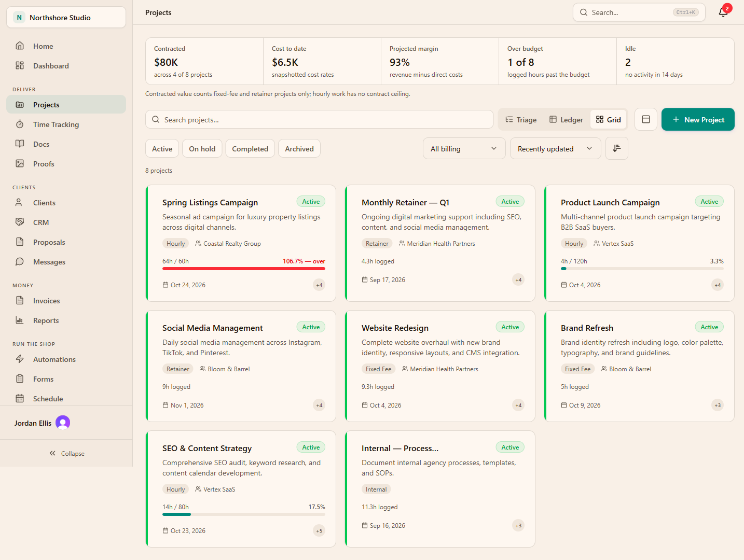The height and width of the screenshot is (560, 744).
Task: Open the Brand Refresh project title
Action: 587,328
